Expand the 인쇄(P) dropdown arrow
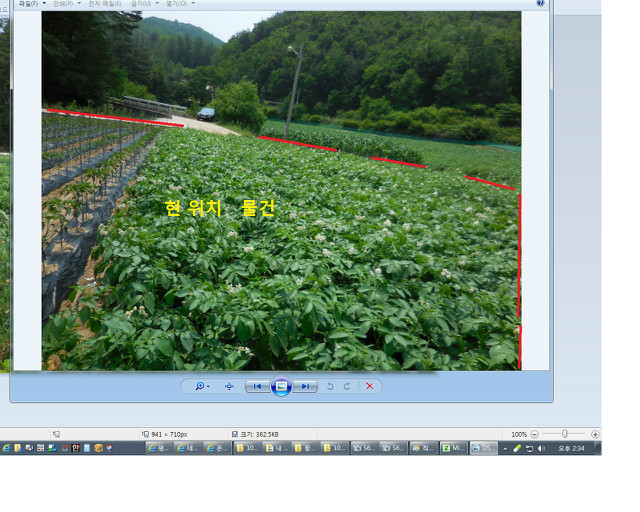 79,3
